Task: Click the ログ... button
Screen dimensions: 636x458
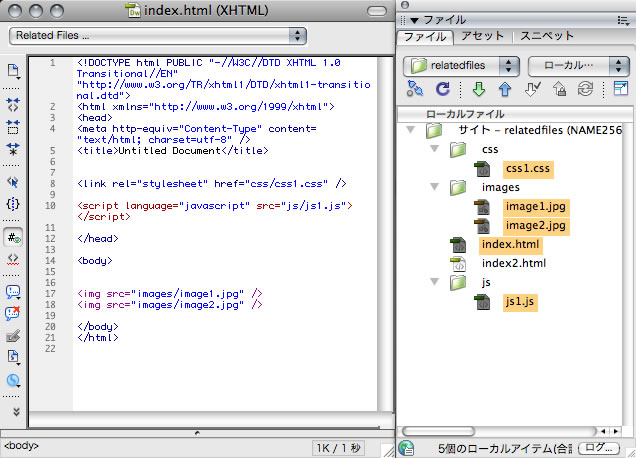Action: click(599, 448)
